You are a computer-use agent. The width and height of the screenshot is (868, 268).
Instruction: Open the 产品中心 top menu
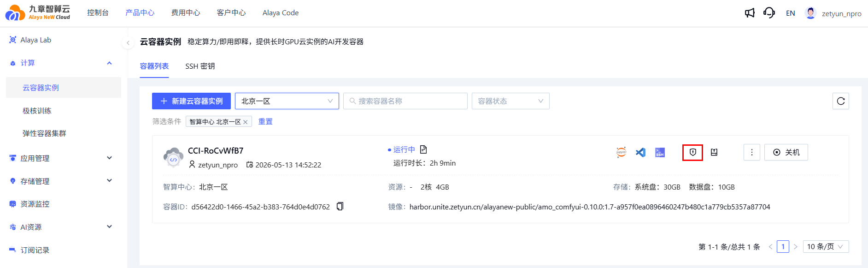pyautogui.click(x=140, y=13)
